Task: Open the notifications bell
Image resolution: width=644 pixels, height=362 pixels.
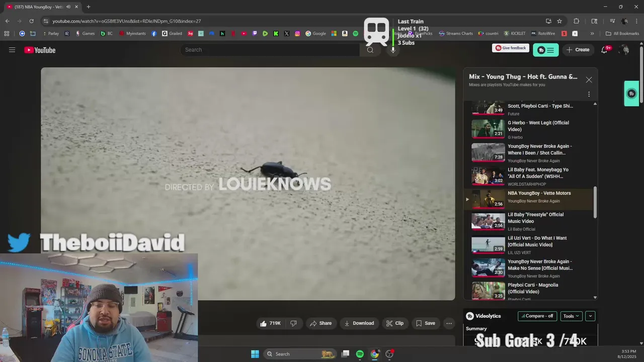Action: click(x=604, y=50)
